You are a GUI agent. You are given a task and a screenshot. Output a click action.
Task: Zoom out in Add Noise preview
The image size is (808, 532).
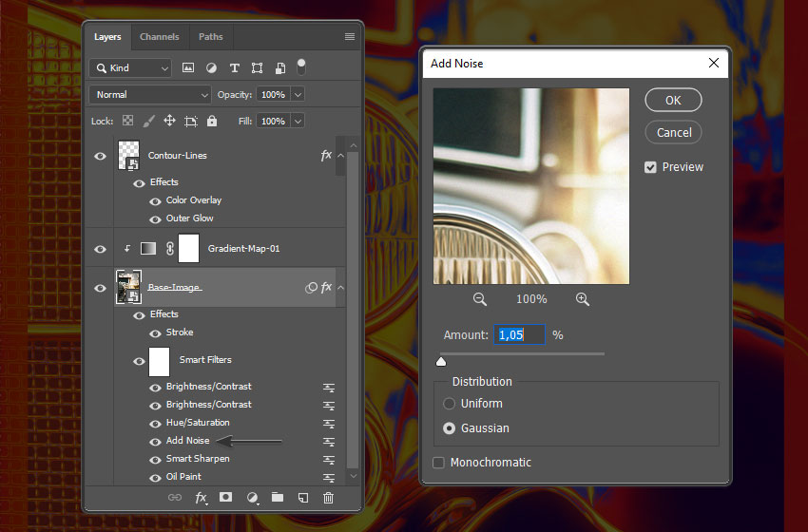[x=480, y=299]
